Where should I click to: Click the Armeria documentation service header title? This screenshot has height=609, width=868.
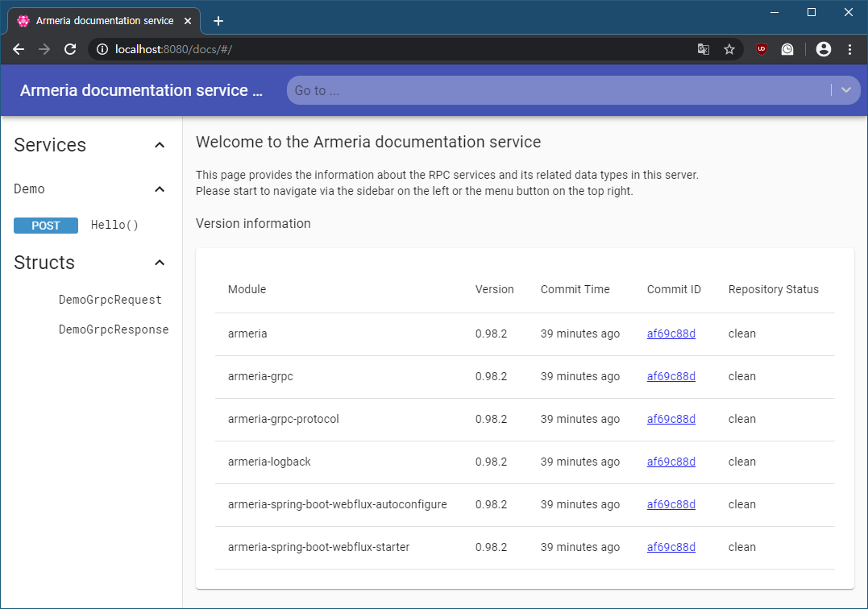tap(141, 90)
